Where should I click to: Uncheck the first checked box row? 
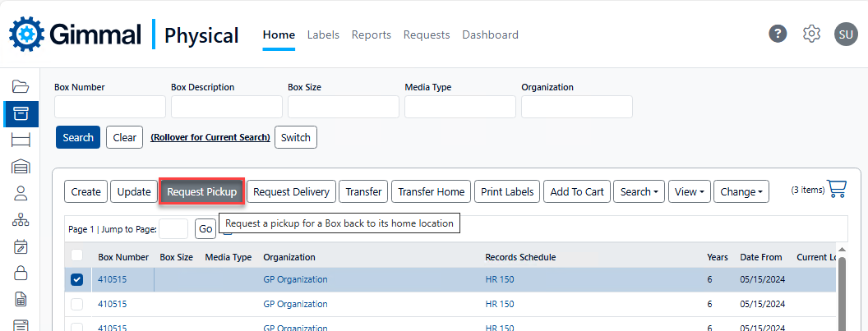coord(77,279)
